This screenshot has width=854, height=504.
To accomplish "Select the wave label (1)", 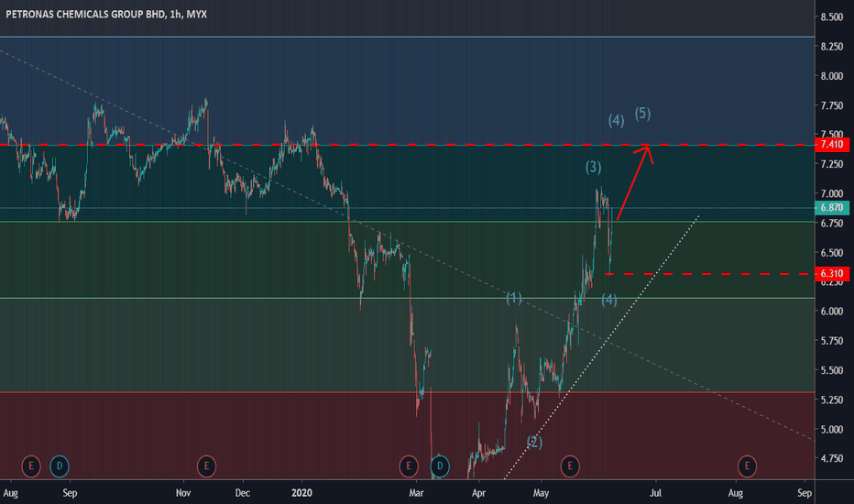I will click(514, 298).
